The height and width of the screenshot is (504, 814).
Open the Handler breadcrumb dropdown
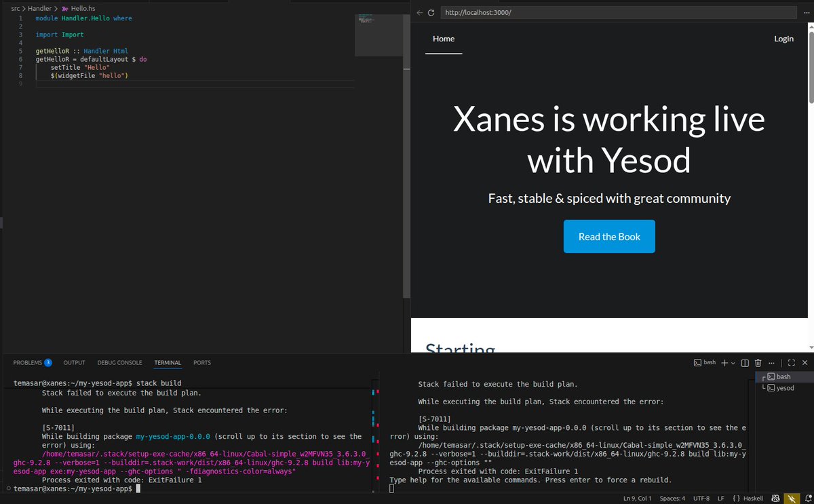click(x=39, y=8)
